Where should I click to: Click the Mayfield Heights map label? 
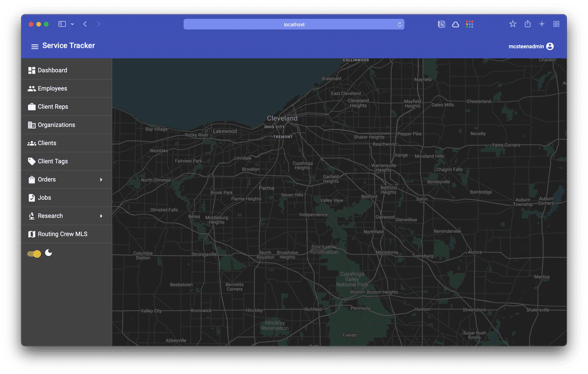coord(413,104)
